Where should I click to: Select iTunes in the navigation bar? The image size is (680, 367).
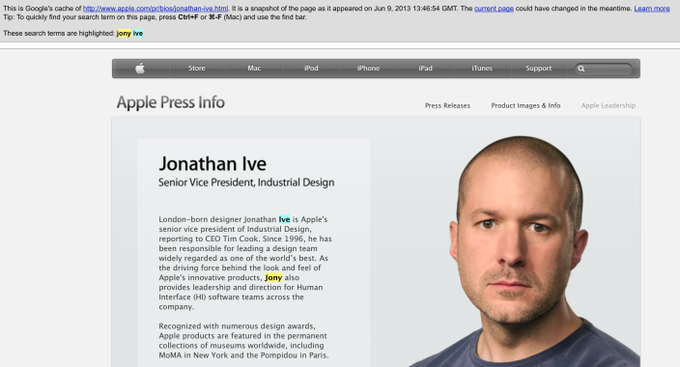click(482, 68)
